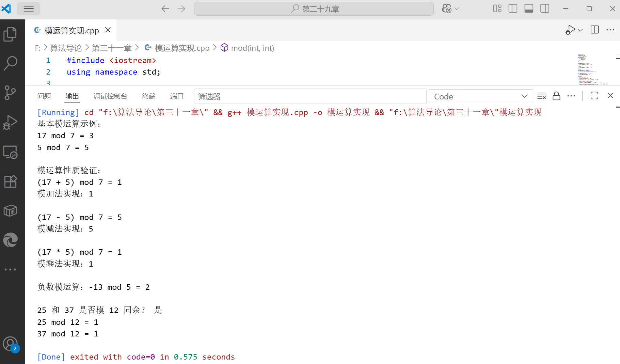Click the F: drive breadcrumb

click(x=37, y=48)
